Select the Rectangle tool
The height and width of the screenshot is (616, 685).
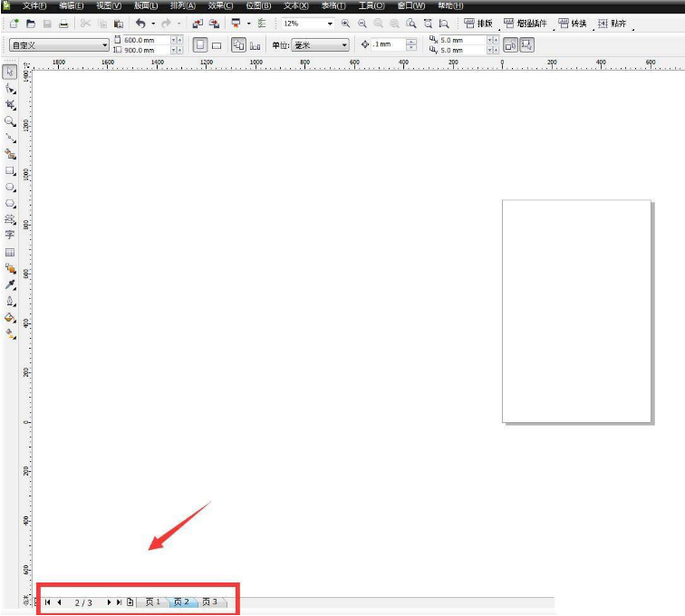[10, 171]
